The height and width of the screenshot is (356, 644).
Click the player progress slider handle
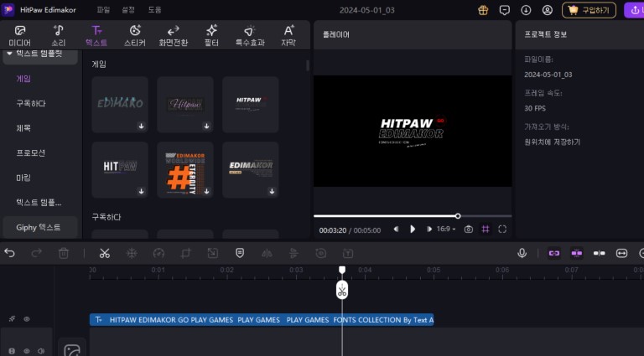[x=458, y=216]
